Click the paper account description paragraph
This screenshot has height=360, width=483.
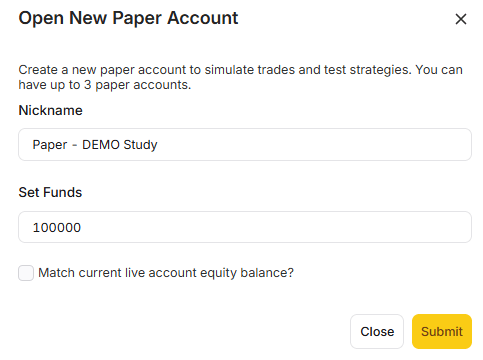(241, 77)
